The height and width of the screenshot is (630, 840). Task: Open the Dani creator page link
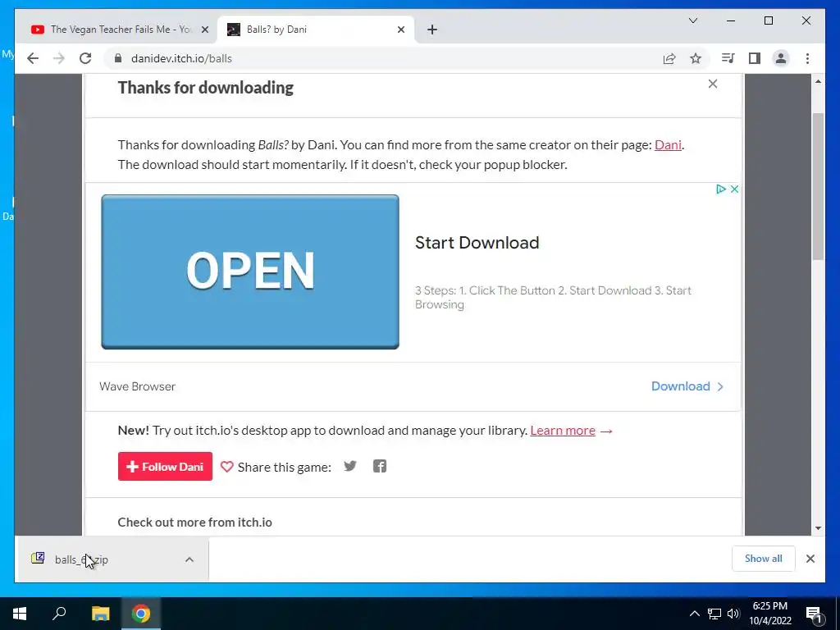pyautogui.click(x=668, y=144)
